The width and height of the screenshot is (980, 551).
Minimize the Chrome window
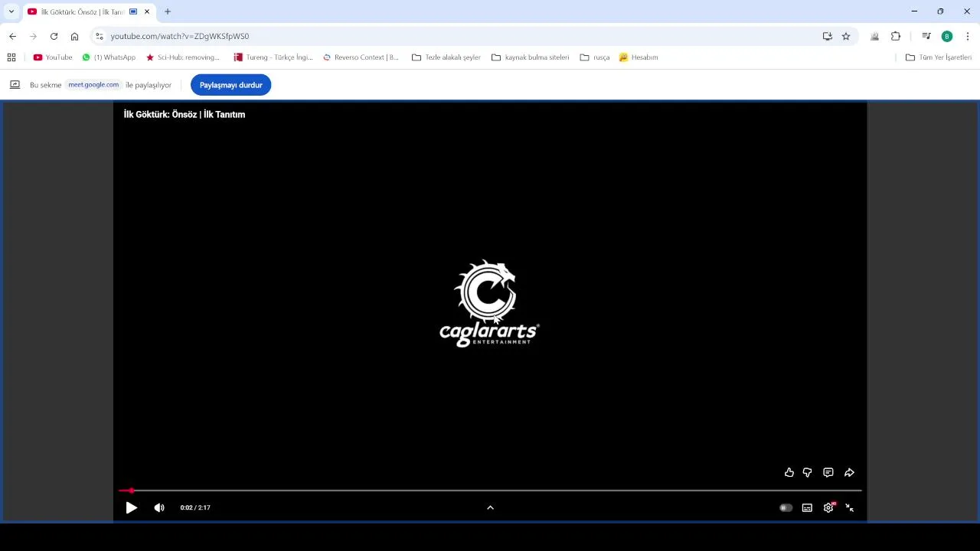(914, 11)
